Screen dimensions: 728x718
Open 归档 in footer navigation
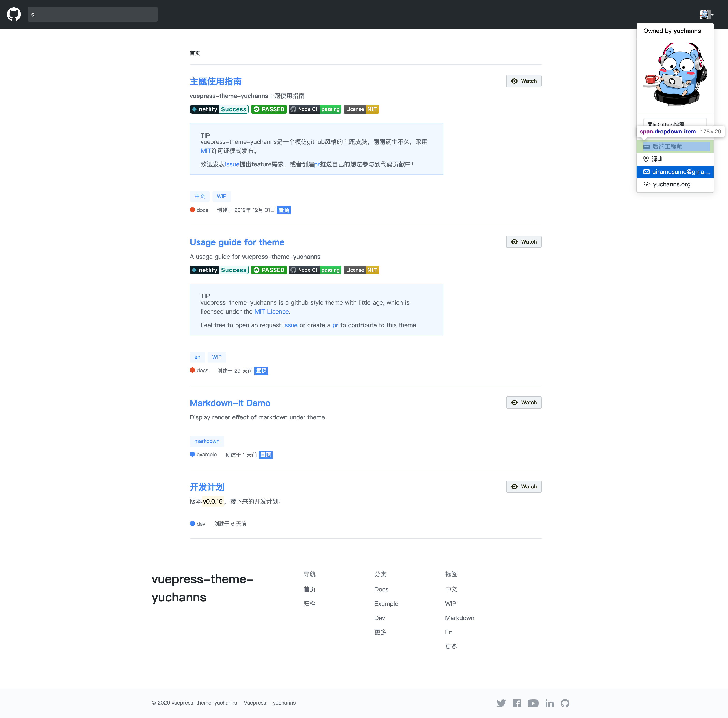click(309, 603)
